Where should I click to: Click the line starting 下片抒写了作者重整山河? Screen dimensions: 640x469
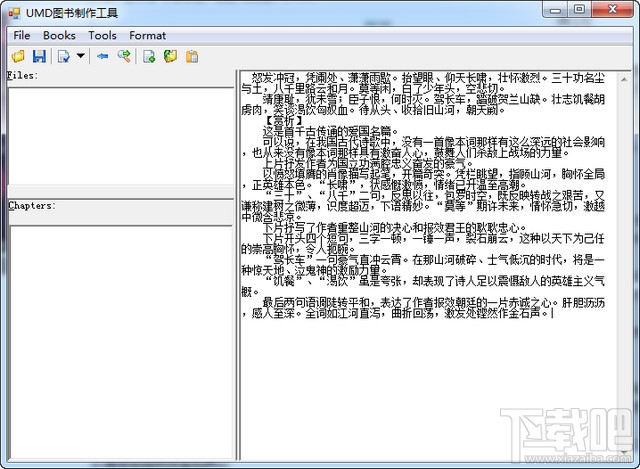coord(394,227)
